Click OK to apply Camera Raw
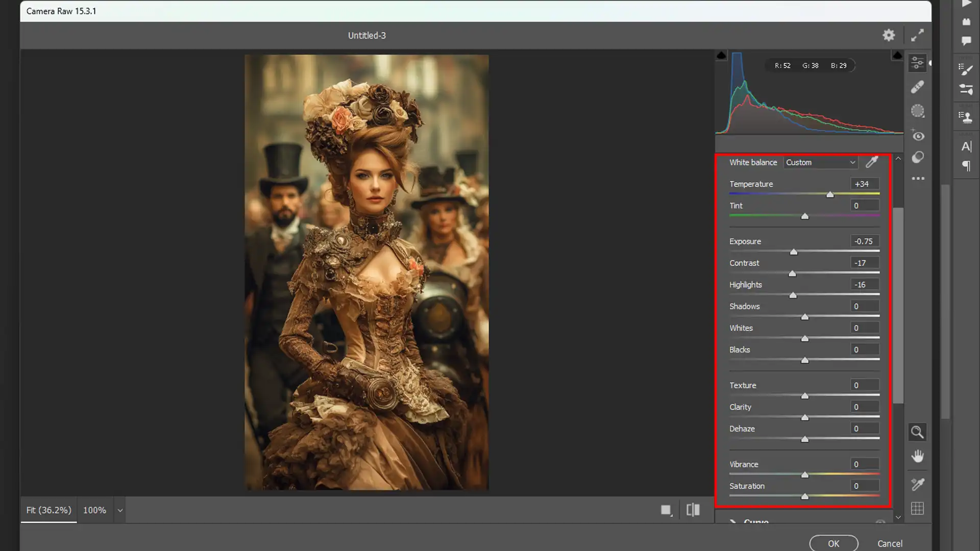 pos(834,543)
